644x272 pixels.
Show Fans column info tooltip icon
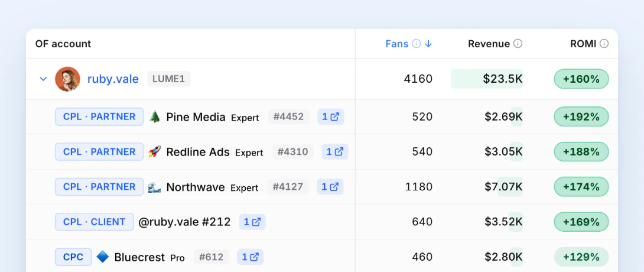point(417,44)
